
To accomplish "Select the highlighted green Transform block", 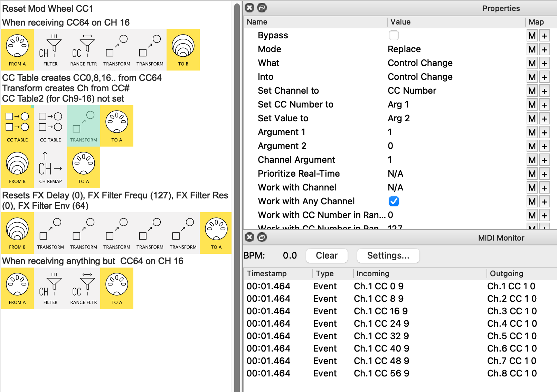I will coord(83,126).
